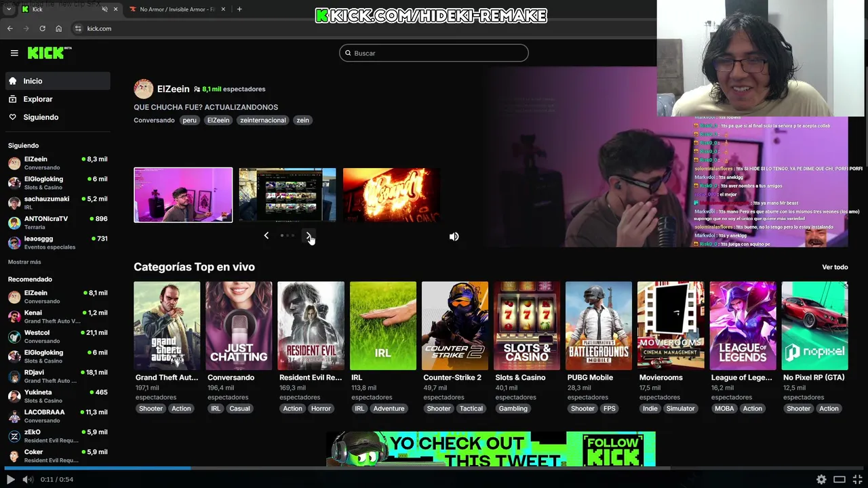Open ElGlogloking in Siguiendo list
Screen dimensions: 868x488
click(x=58, y=183)
